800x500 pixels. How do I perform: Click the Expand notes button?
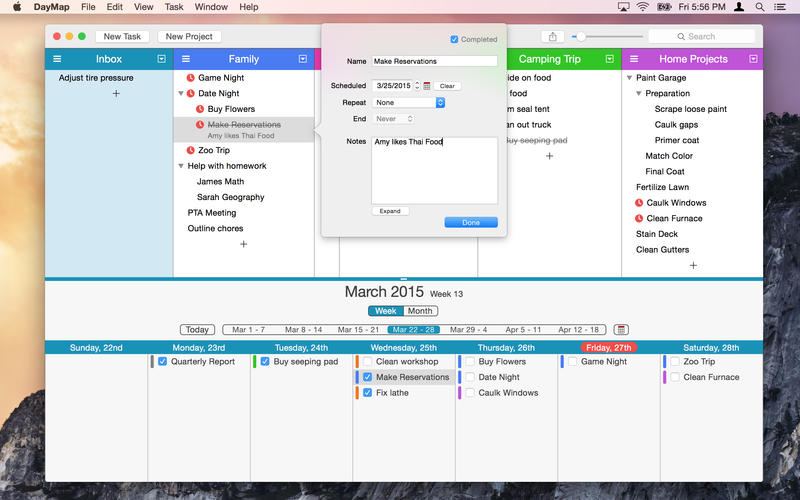[x=390, y=211]
